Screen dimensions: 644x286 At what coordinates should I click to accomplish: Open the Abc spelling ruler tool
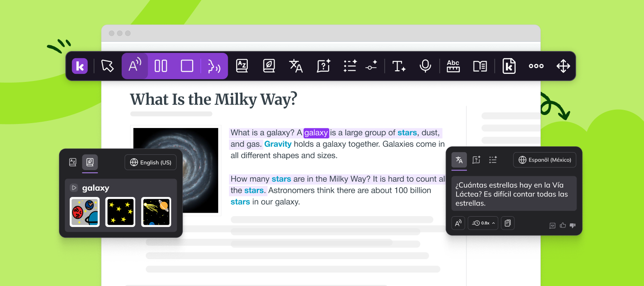point(453,66)
